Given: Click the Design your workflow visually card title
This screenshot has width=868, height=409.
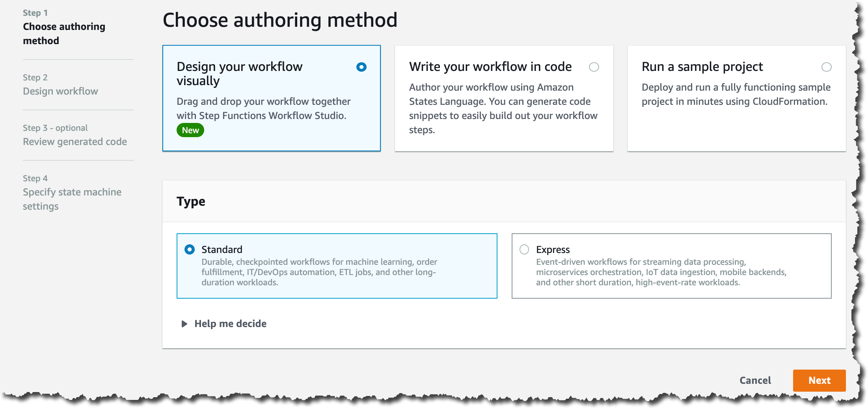Looking at the screenshot, I should 239,74.
